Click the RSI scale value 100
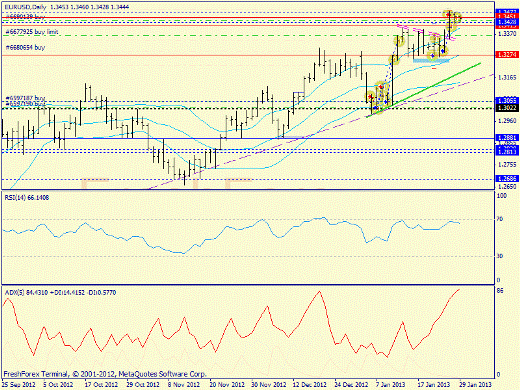The width and height of the screenshot is (520, 390). pos(501,196)
